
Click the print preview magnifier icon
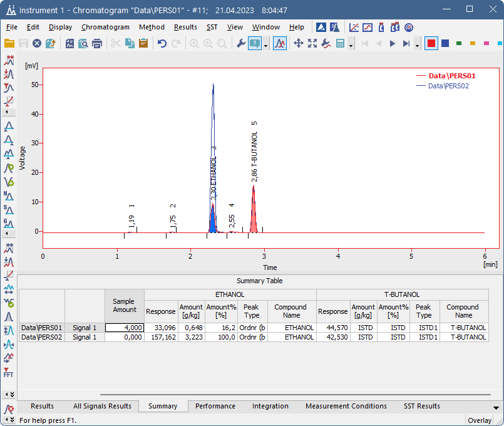pyautogui.click(x=83, y=43)
